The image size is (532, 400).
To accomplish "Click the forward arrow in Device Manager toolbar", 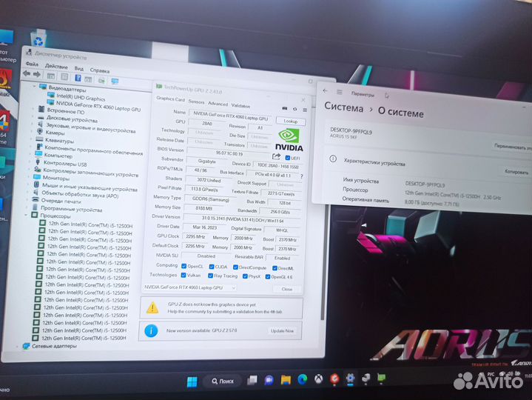I will pos(37,74).
